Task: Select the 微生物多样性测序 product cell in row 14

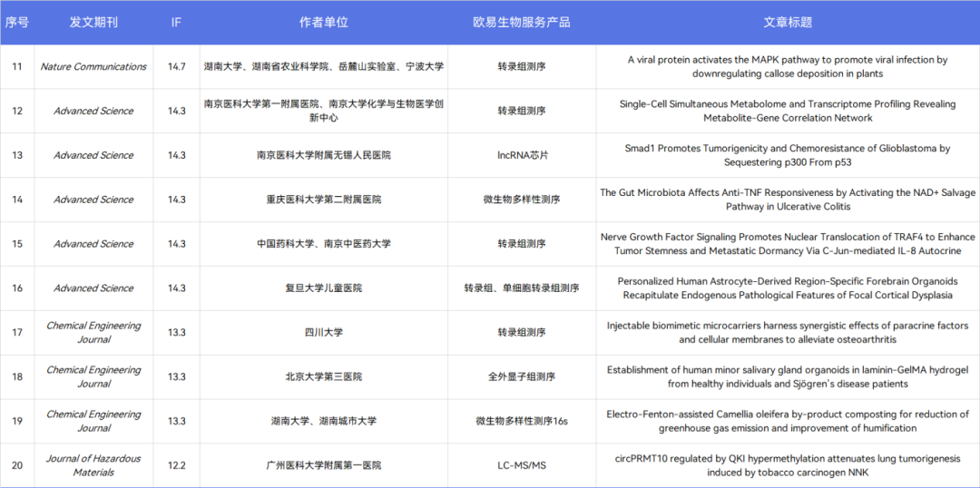Action: coord(522,200)
